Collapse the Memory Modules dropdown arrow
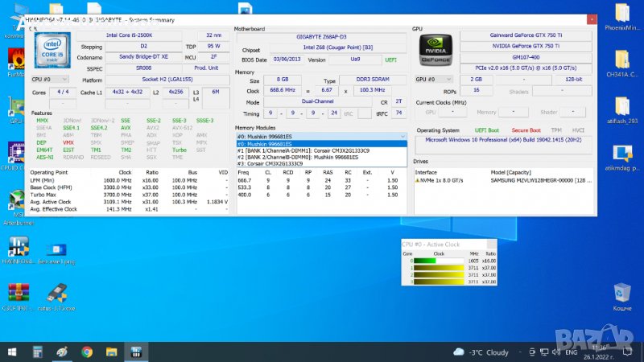Screen dimensions: 644x362 point(404,138)
